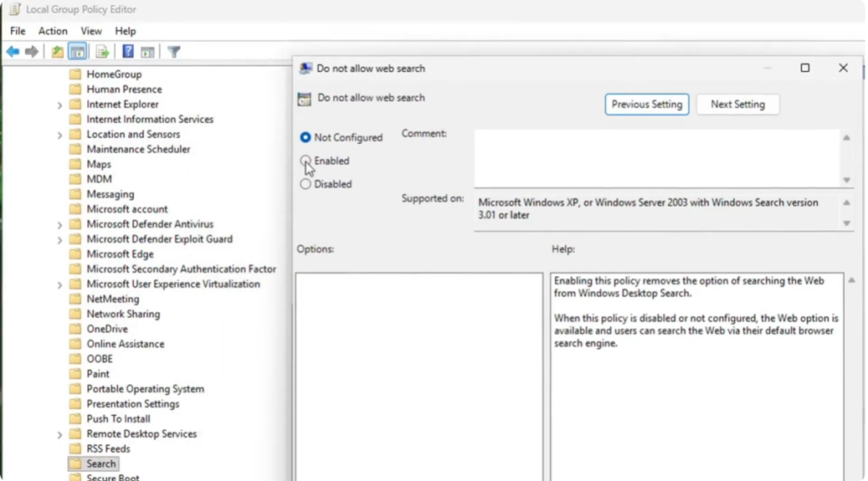Click the Paint folder icon
Image resolution: width=868 pixels, height=481 pixels.
(x=75, y=373)
